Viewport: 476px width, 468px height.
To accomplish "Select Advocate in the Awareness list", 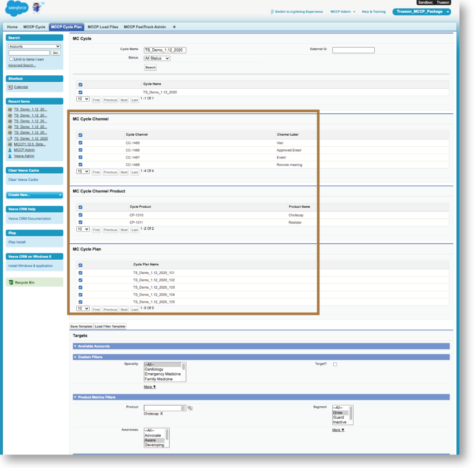I will (x=152, y=435).
